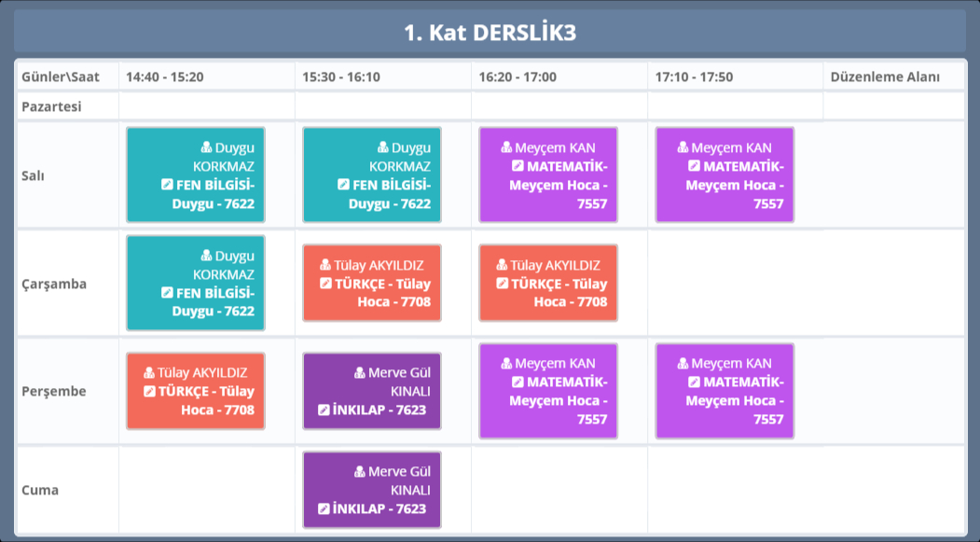This screenshot has width=980, height=542.
Task: Click the empty Cuma 16:20 cell
Action: tap(559, 490)
